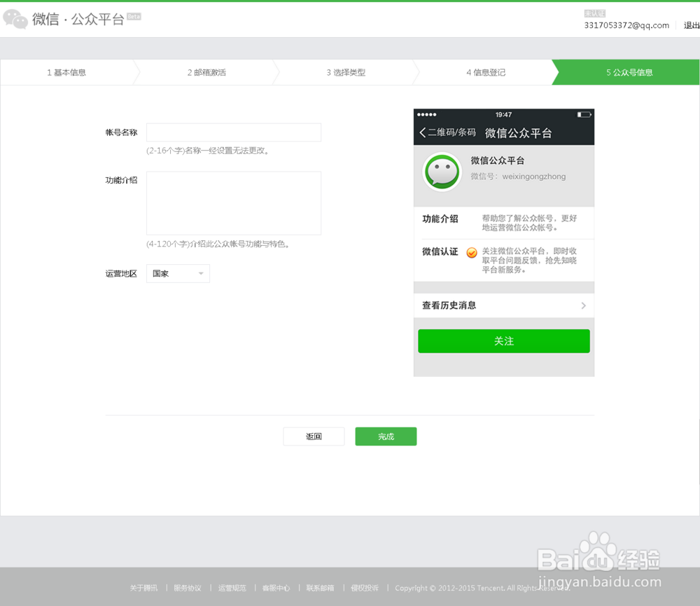Click the green 完成 button
Image resolution: width=700 pixels, height=606 pixels.
coord(386,436)
